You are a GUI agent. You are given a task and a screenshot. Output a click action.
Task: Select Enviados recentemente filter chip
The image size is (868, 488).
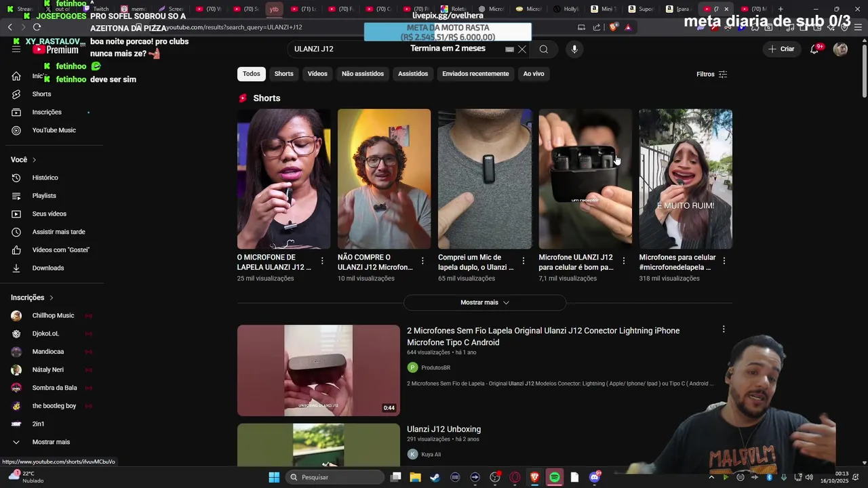click(475, 74)
